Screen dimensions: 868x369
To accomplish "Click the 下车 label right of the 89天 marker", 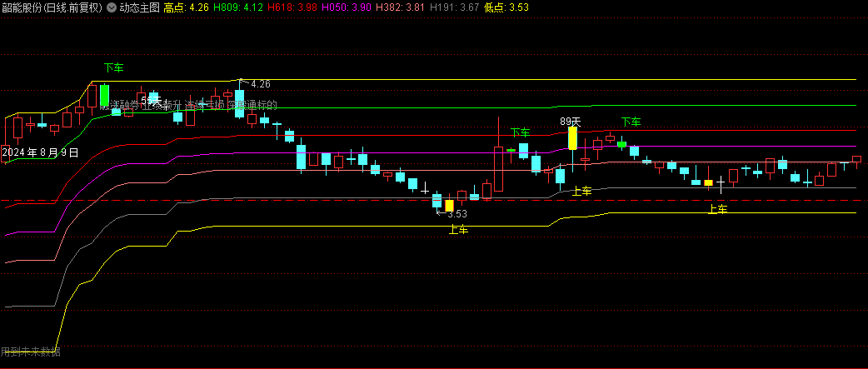I will click(631, 121).
